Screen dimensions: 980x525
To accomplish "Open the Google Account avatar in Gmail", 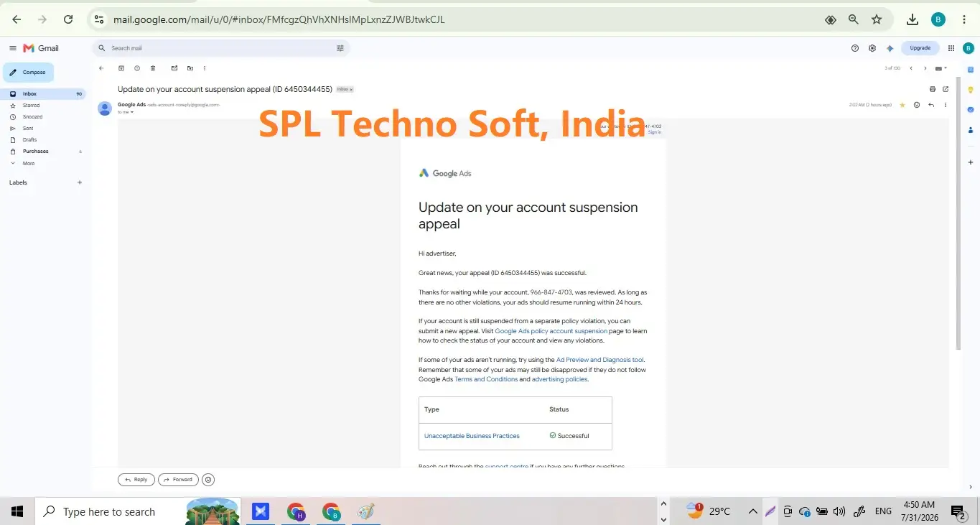I will pos(969,48).
